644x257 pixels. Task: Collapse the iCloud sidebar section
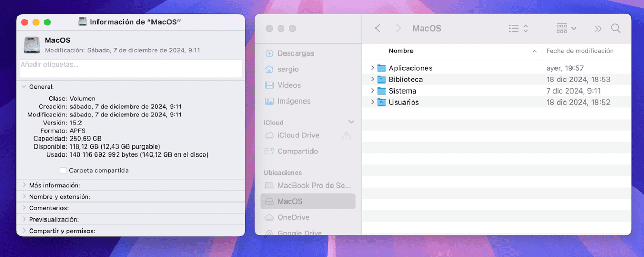(351, 122)
